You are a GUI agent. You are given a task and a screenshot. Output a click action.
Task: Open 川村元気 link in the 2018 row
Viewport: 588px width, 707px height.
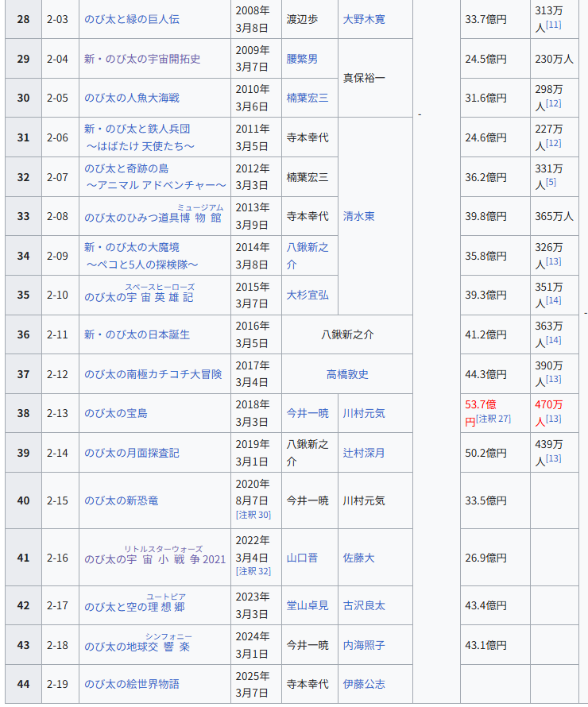click(364, 413)
